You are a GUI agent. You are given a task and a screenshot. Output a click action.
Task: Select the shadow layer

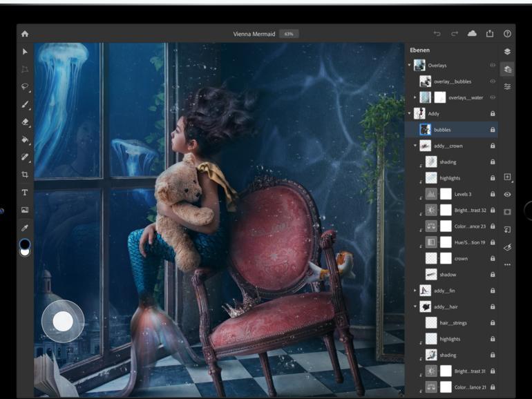click(x=452, y=275)
